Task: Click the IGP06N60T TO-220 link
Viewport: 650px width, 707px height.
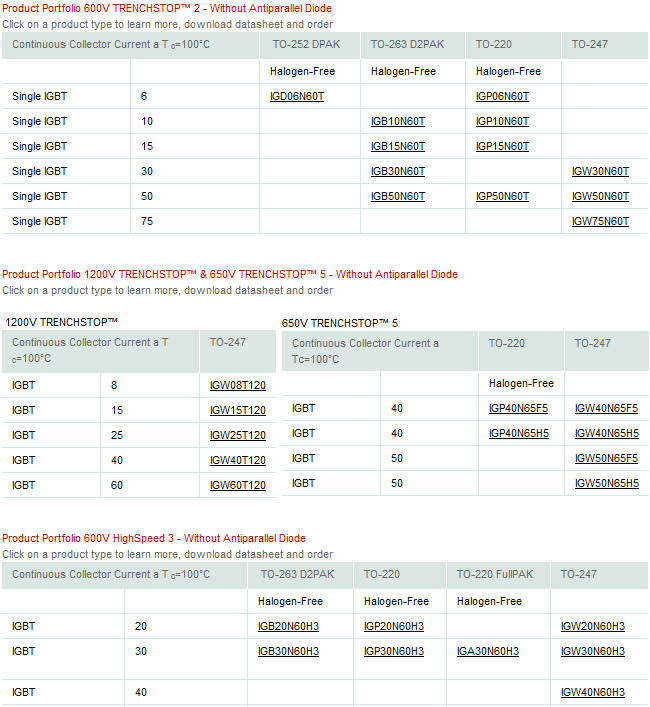Action: 502,96
